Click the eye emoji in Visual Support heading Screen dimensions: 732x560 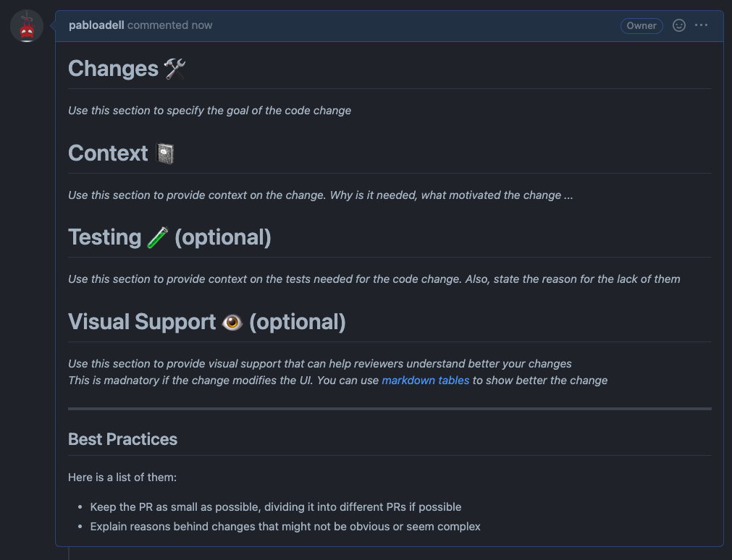tap(232, 321)
